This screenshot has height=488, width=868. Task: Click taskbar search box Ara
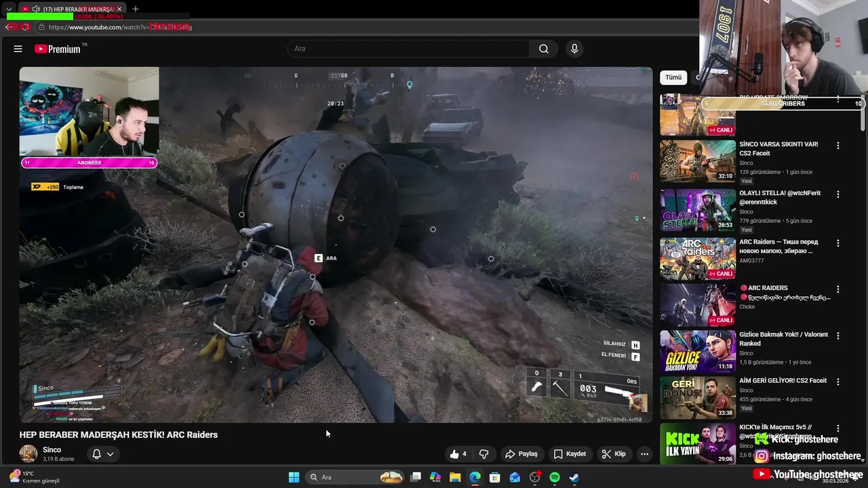[356, 477]
